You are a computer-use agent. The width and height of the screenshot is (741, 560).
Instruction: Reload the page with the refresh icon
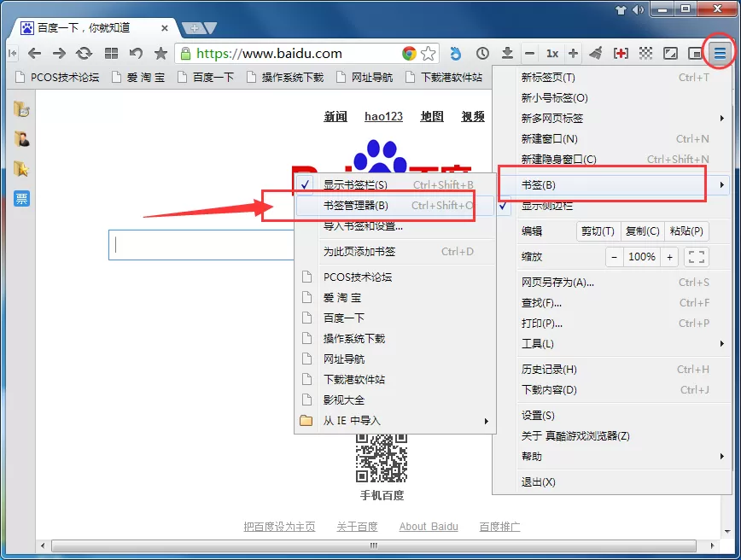85,54
